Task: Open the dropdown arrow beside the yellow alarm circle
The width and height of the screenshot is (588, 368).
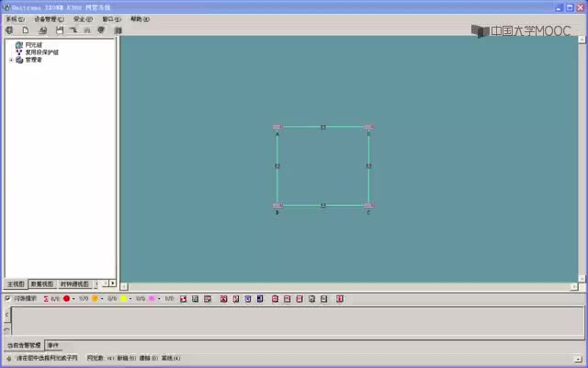Action: 130,299
